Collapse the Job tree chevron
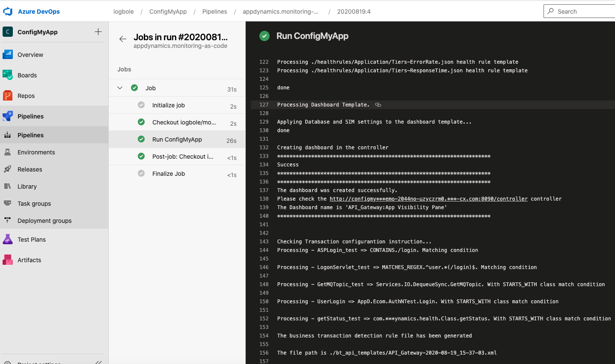The image size is (615, 364). tap(120, 88)
